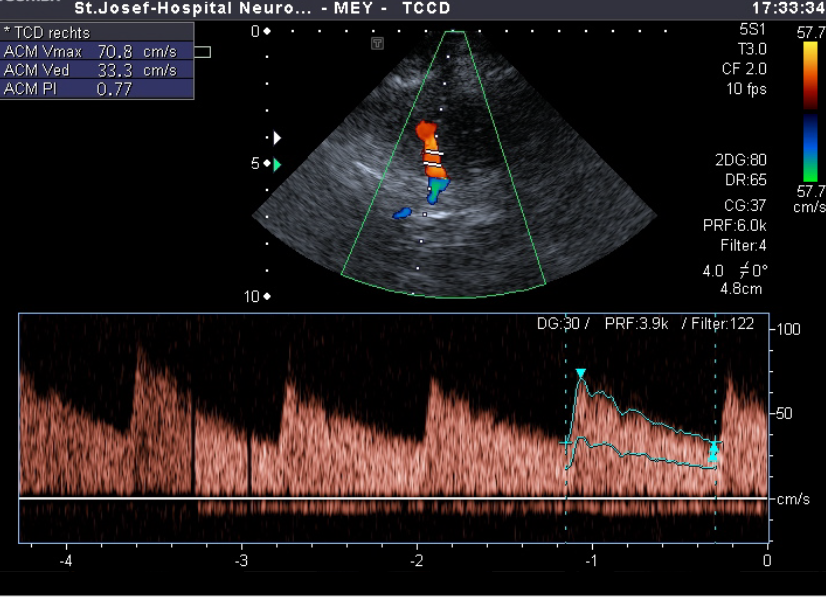Click the white spectral baseline

(394, 498)
